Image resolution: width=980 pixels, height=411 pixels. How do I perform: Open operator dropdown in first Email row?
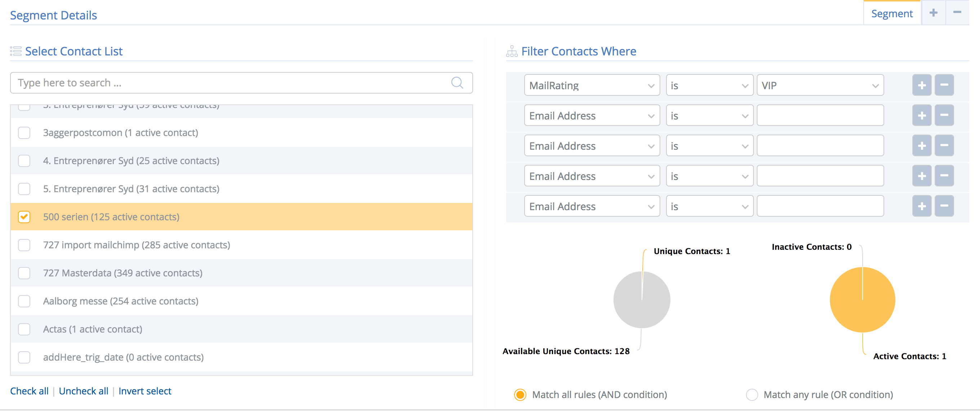pyautogui.click(x=710, y=115)
